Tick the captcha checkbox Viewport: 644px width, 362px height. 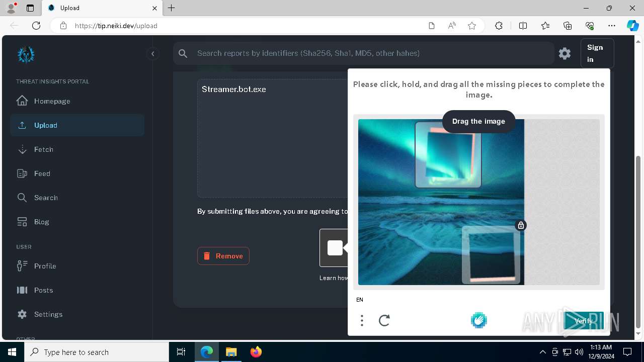coord(335,248)
